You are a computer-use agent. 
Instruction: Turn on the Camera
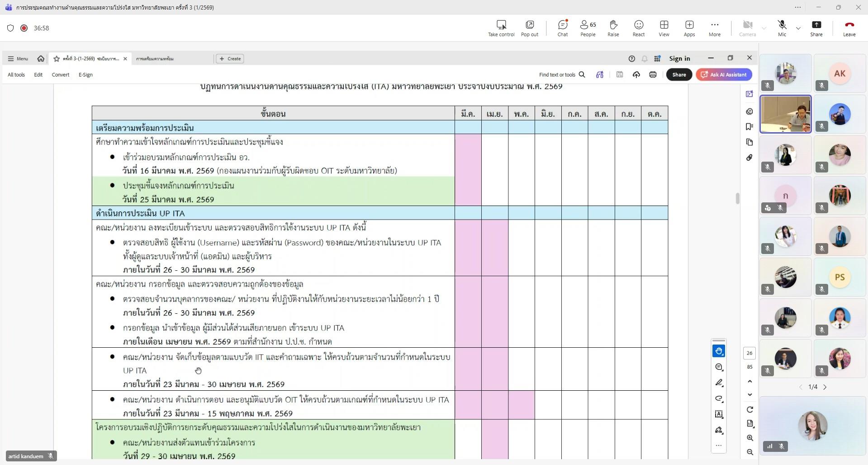(x=747, y=28)
